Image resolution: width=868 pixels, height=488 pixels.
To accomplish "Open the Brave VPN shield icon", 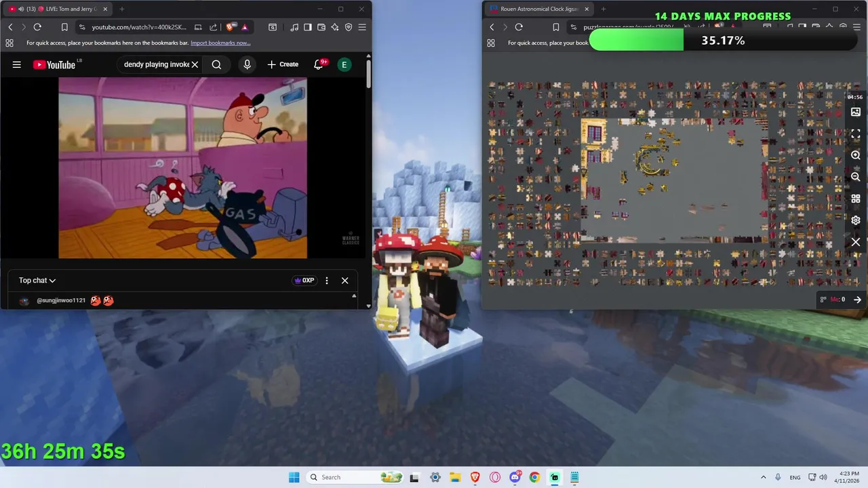I will 349,27.
